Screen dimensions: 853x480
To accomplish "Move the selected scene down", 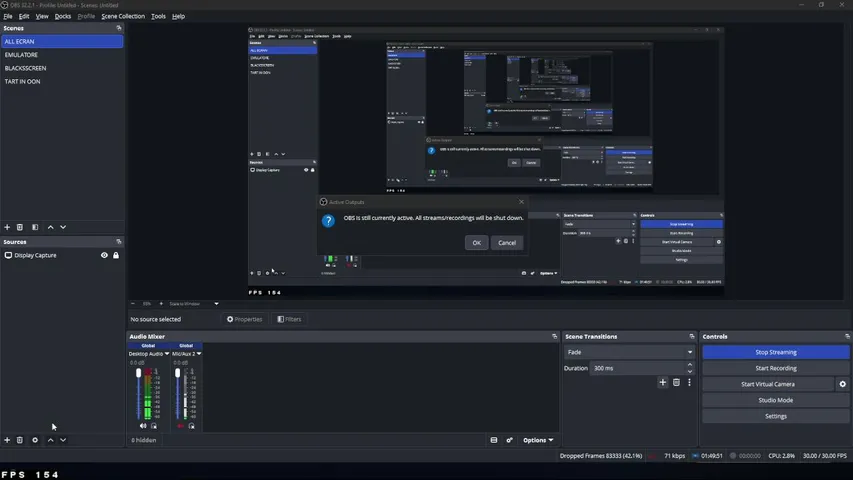I will tap(63, 227).
